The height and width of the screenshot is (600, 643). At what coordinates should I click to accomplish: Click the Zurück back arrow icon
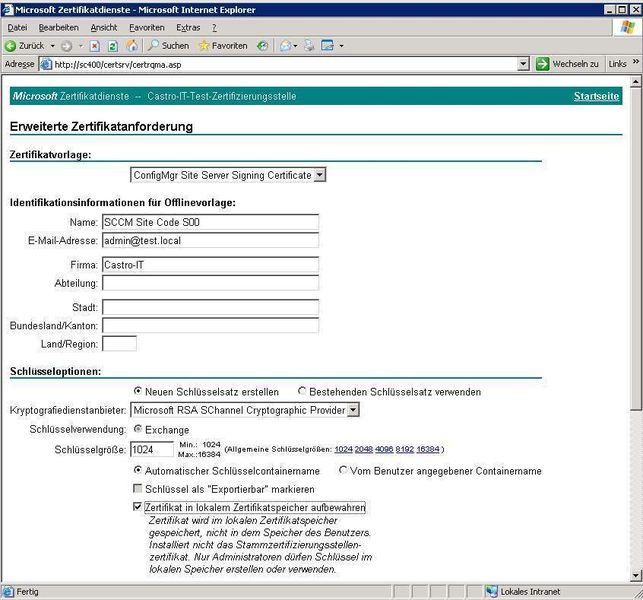click(10, 46)
